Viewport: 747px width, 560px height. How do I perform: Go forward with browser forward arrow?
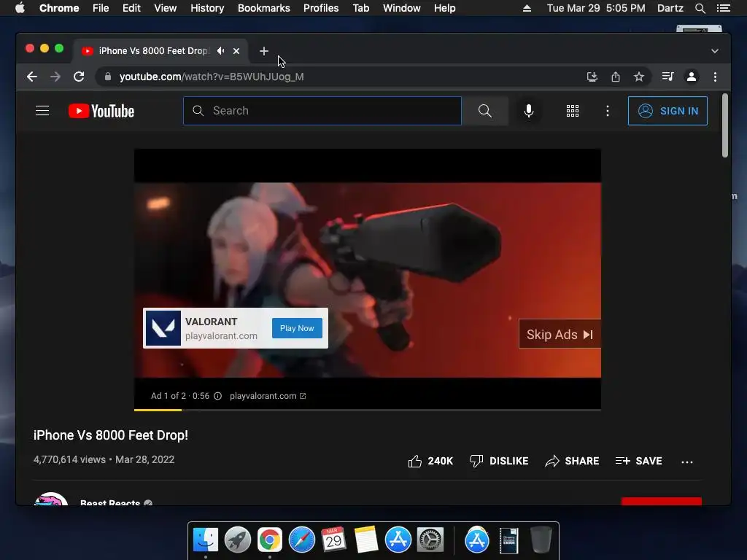click(x=55, y=77)
